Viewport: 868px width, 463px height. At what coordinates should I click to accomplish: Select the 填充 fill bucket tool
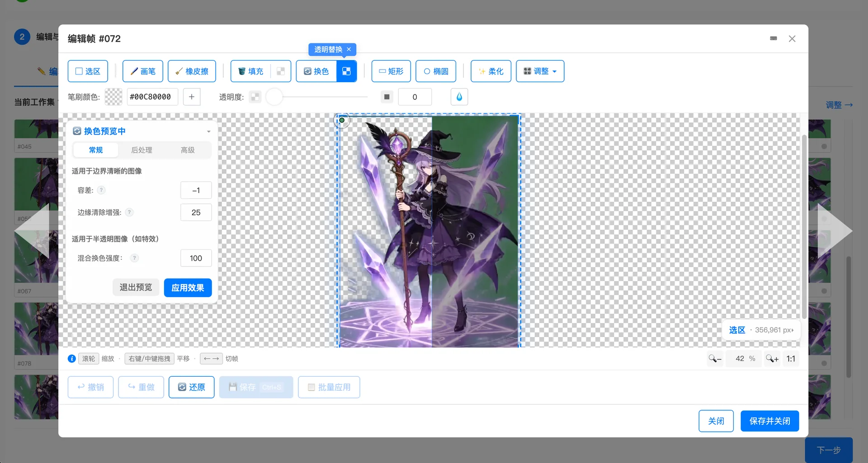pyautogui.click(x=251, y=71)
